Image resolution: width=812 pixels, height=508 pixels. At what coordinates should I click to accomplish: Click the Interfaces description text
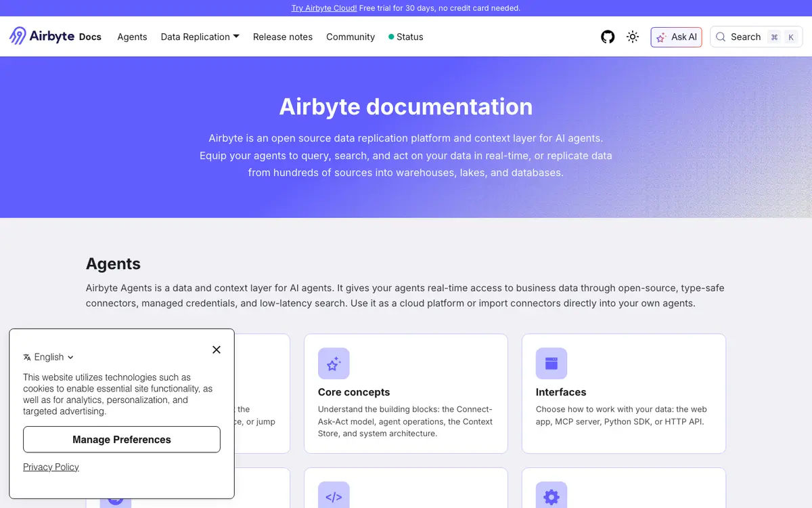pyautogui.click(x=621, y=415)
